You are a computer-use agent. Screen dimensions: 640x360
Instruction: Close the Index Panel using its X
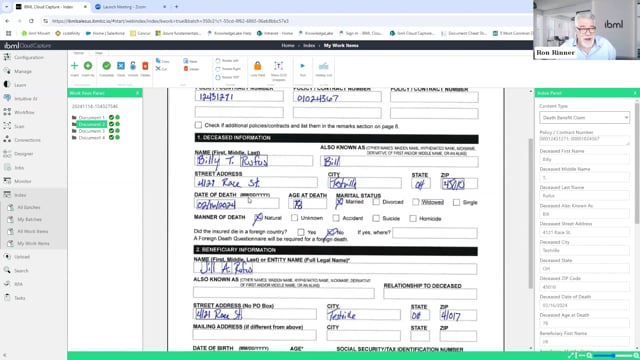635,93
